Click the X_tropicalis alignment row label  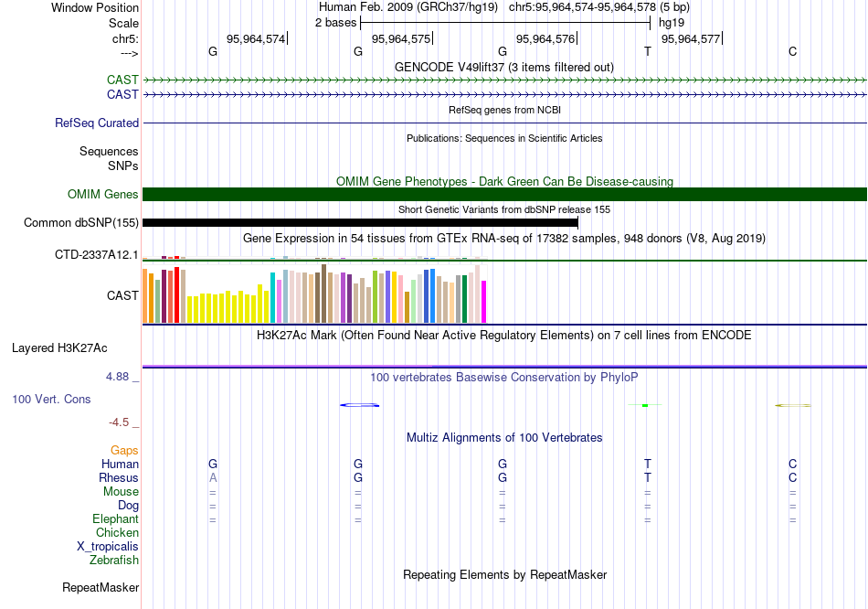click(x=108, y=547)
